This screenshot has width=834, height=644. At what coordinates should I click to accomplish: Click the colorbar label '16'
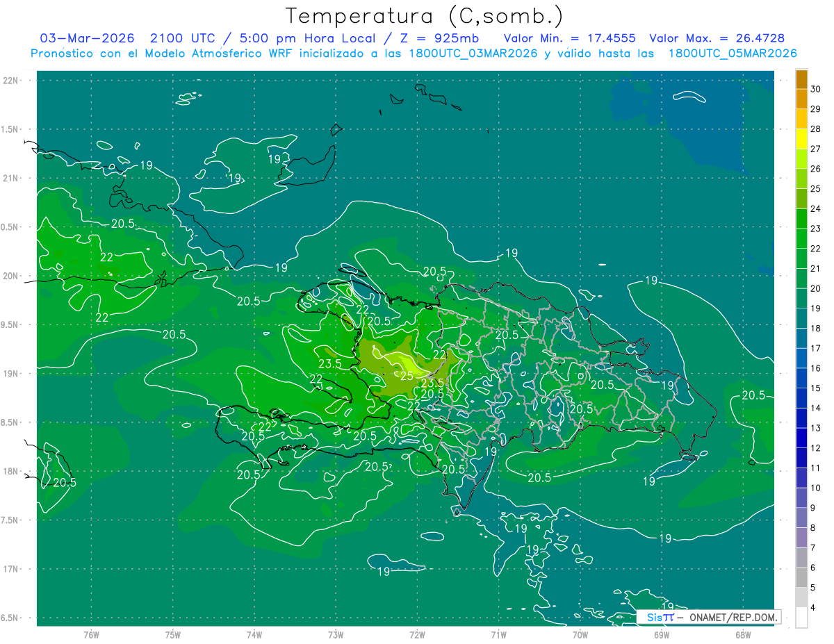tap(815, 368)
